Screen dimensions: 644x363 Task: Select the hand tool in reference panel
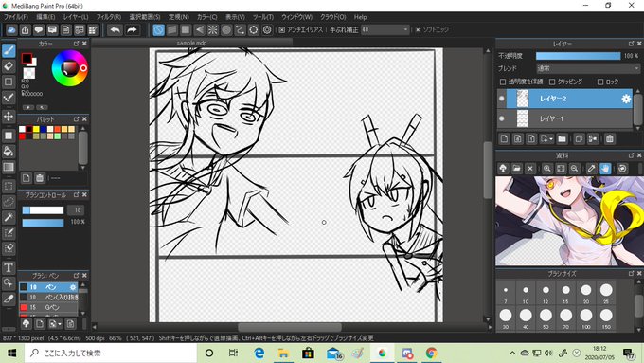[605, 169]
